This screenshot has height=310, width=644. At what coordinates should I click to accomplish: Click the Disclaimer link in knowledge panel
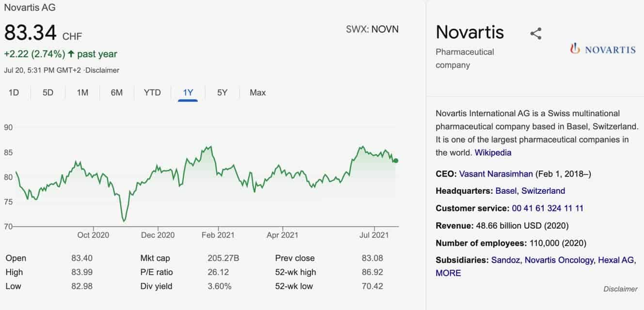(620, 289)
